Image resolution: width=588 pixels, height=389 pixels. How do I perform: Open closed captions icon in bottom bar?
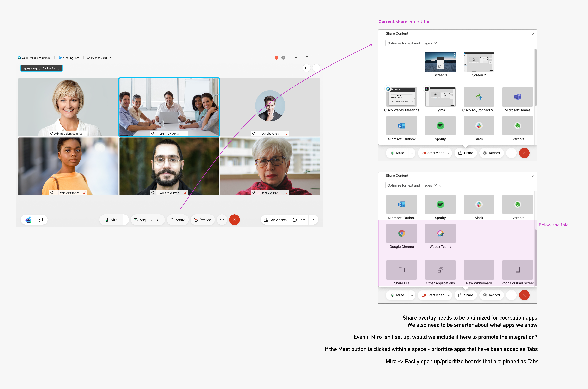[x=41, y=220]
